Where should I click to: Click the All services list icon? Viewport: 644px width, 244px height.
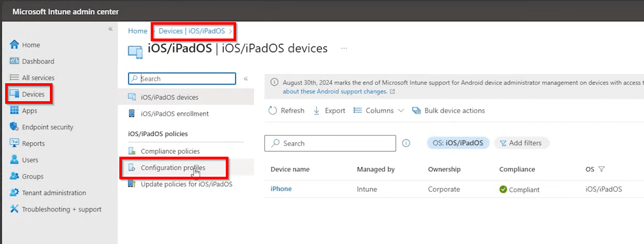[x=14, y=78]
